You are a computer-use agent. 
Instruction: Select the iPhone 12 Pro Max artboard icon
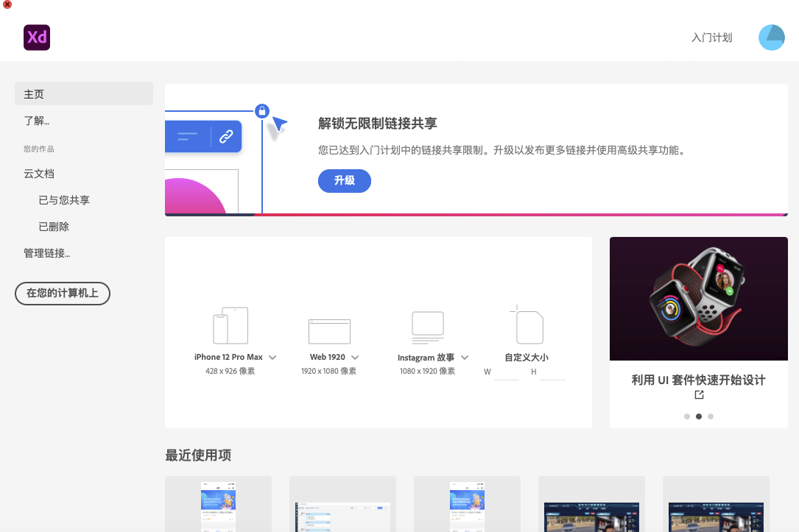[230, 326]
